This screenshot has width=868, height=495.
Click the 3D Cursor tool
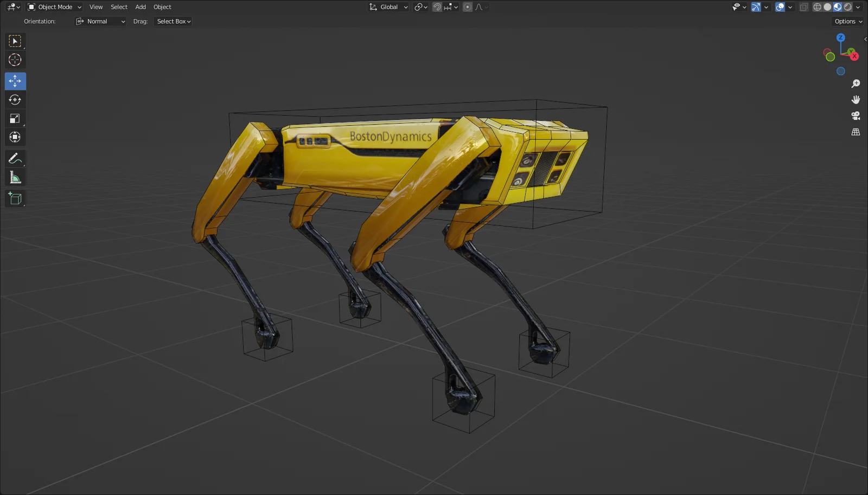(15, 60)
